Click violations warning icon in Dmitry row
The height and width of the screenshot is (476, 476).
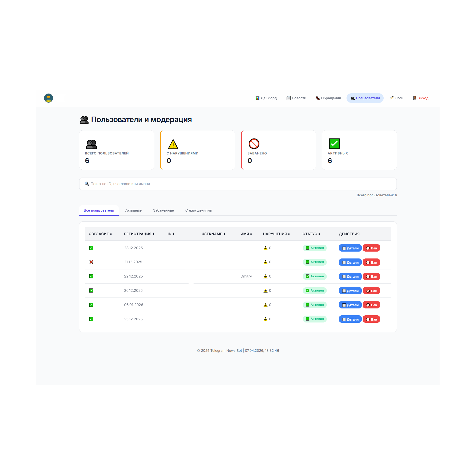[265, 276]
